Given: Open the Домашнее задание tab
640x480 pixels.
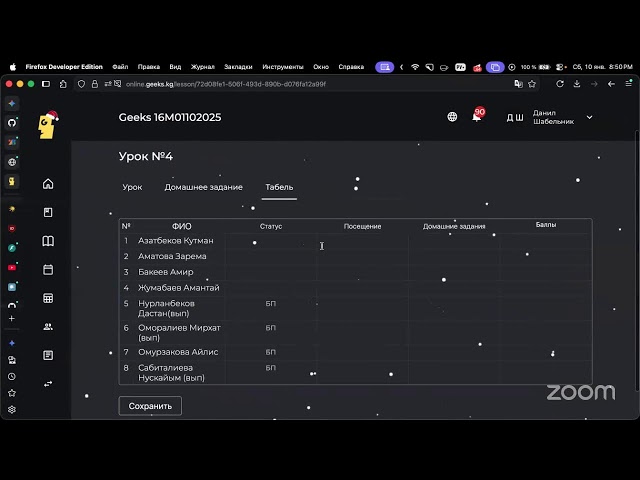Looking at the screenshot, I should (203, 187).
